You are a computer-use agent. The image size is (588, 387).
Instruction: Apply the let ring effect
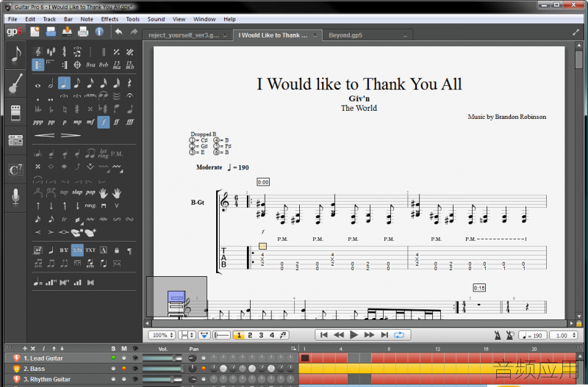tap(103, 153)
